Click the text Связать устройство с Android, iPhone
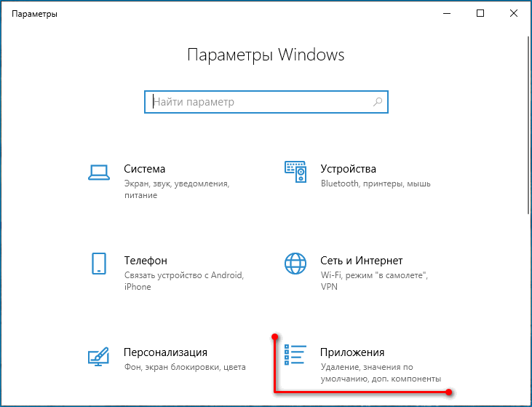 pos(184,281)
